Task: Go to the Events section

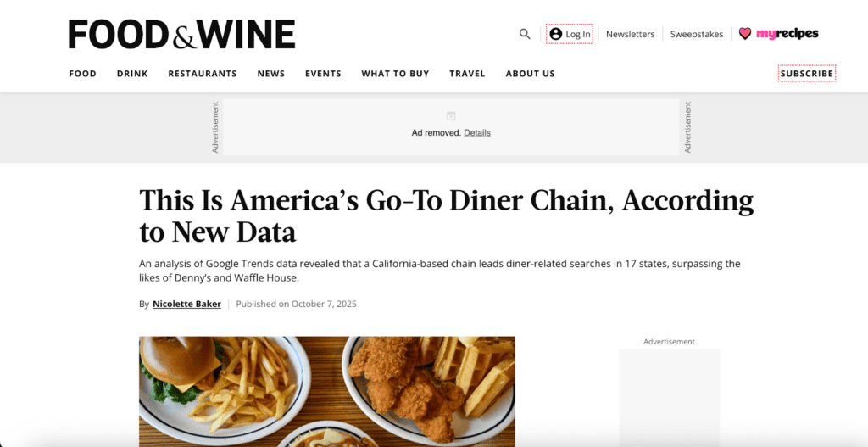Action: pyautogui.click(x=323, y=74)
